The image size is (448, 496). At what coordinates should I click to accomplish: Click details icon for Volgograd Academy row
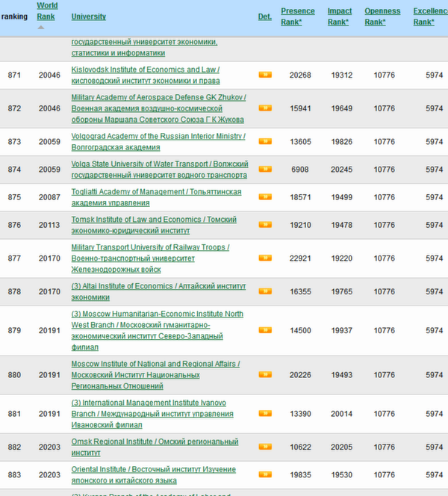[x=265, y=141]
